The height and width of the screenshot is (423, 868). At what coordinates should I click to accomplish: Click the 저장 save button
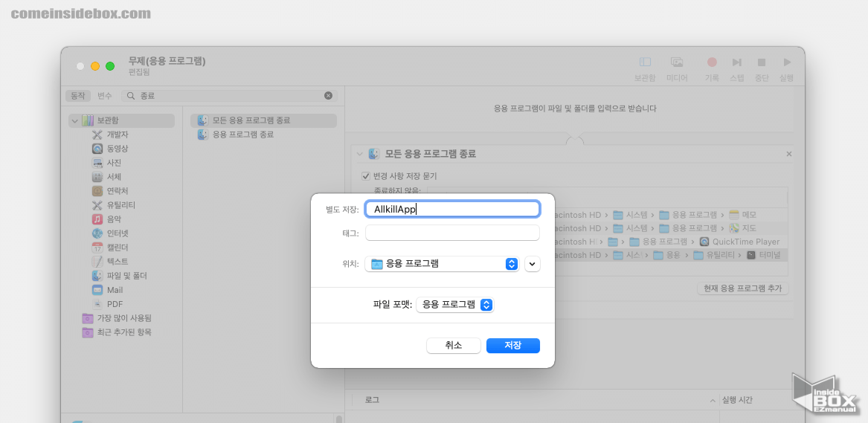(x=512, y=346)
